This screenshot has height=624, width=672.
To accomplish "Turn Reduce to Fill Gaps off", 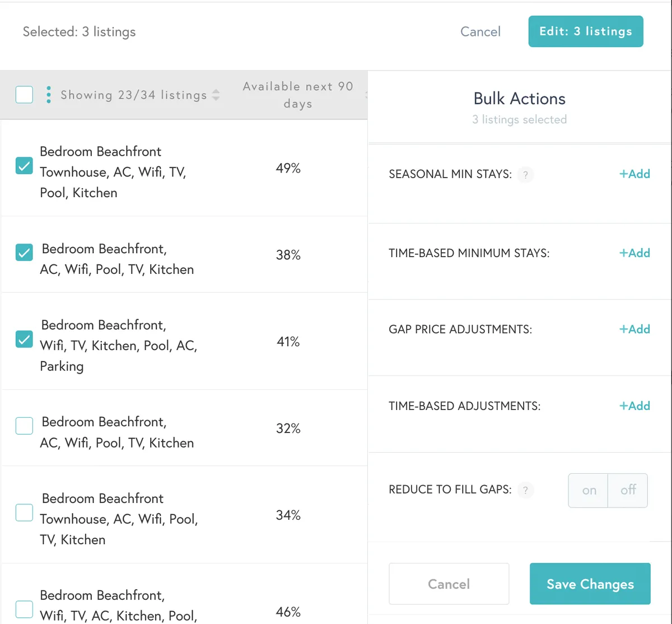I will tap(628, 490).
